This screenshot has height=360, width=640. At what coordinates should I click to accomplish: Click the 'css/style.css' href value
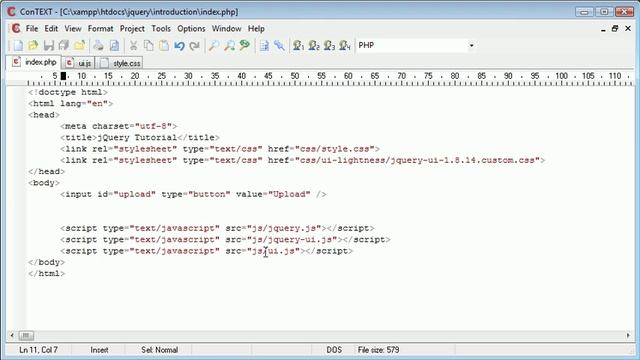(335, 149)
